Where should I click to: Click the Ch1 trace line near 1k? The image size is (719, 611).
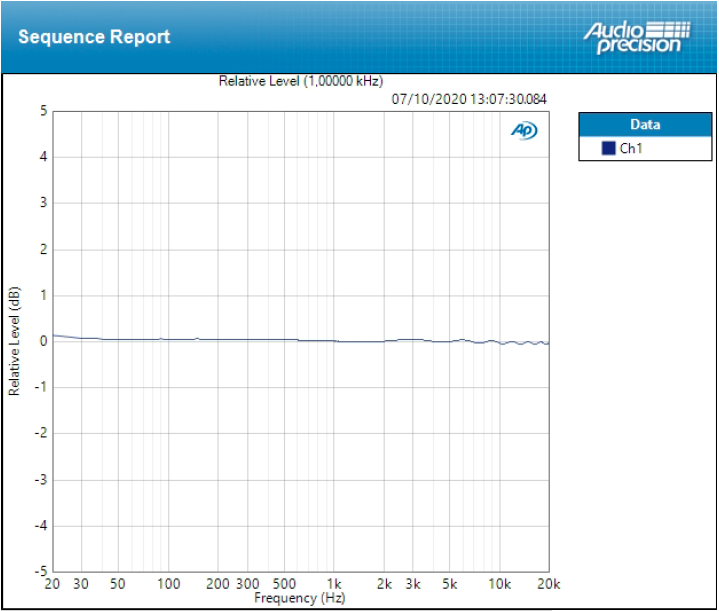(x=335, y=341)
